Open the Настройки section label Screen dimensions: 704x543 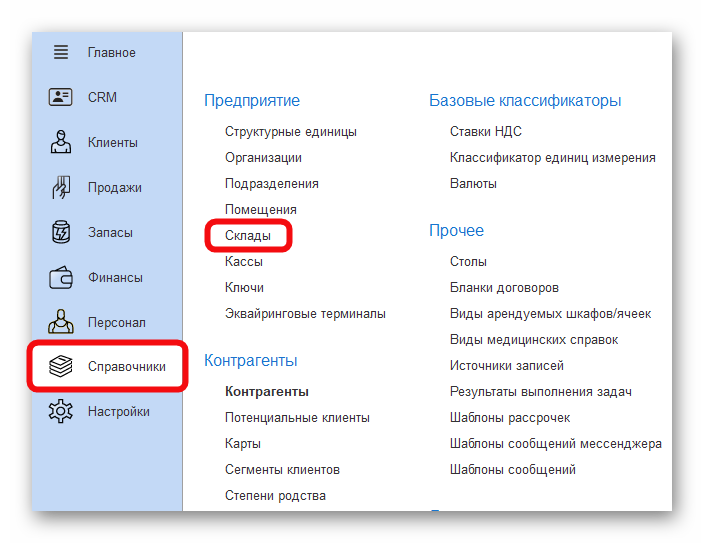click(x=119, y=411)
